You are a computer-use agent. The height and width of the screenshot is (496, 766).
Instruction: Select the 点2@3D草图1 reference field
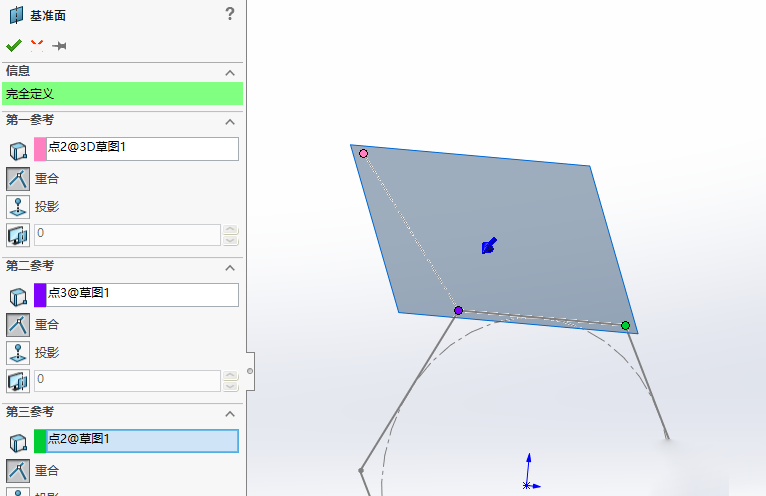(142, 148)
